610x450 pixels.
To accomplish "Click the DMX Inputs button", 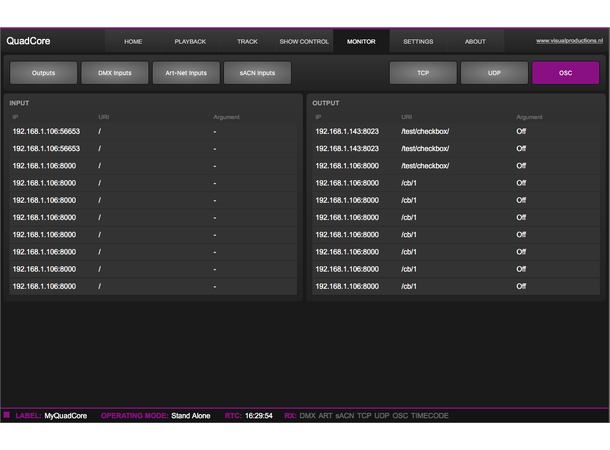I will 114,73.
